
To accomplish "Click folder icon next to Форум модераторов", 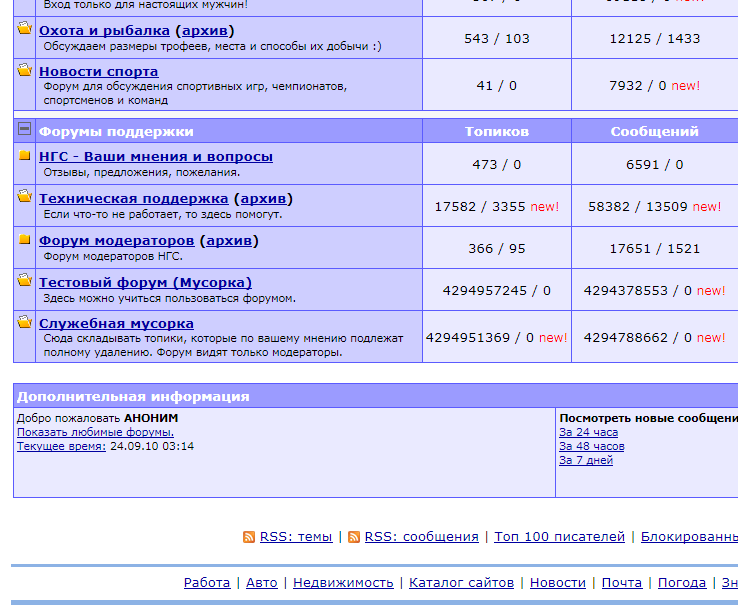I will click(x=25, y=240).
